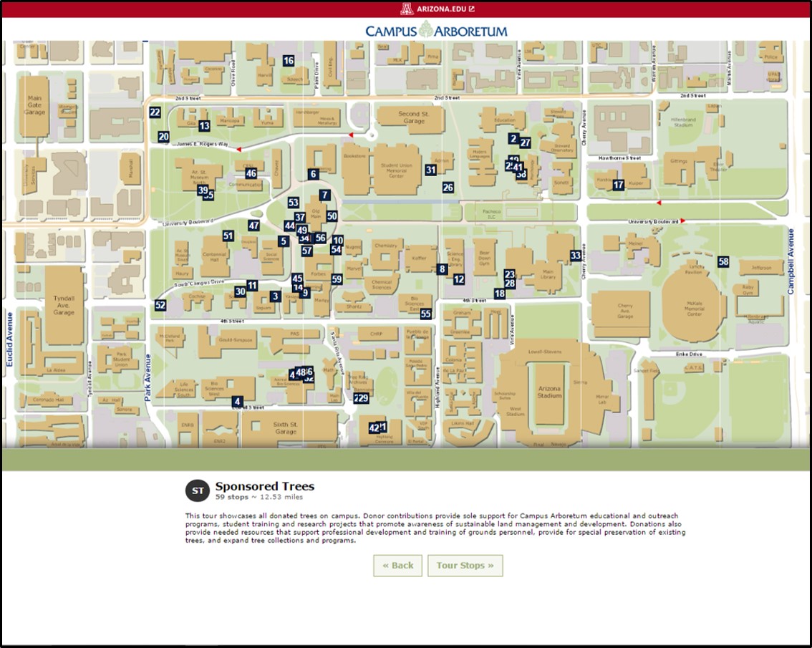Image resolution: width=812 pixels, height=648 pixels.
Task: Click the "59 stops ~ 12.53 miles" text
Action: tap(259, 497)
